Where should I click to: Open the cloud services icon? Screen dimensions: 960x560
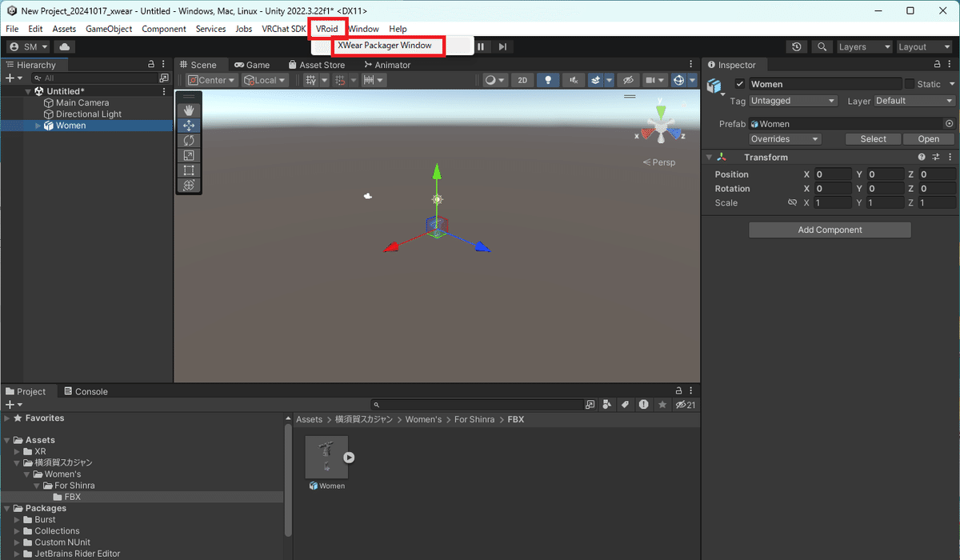(x=64, y=47)
